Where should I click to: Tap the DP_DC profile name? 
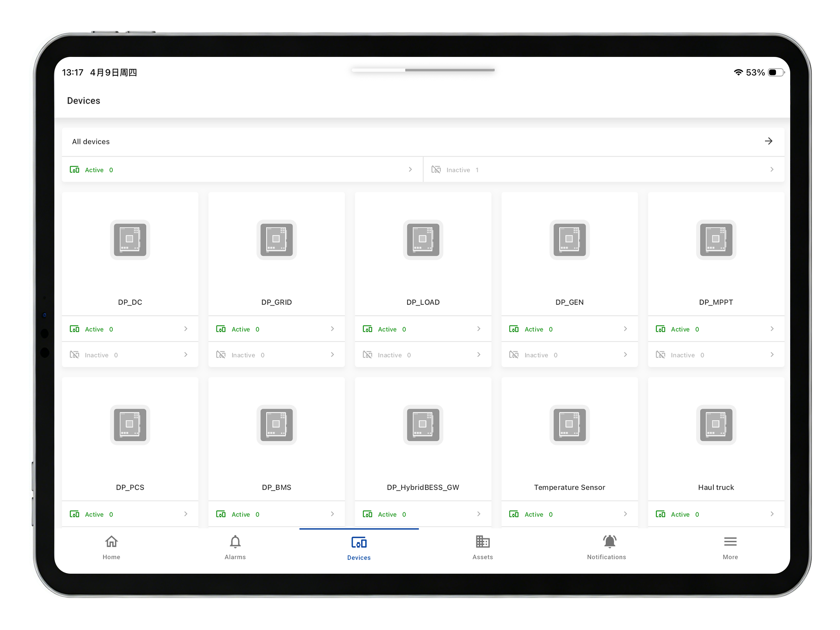point(130,302)
